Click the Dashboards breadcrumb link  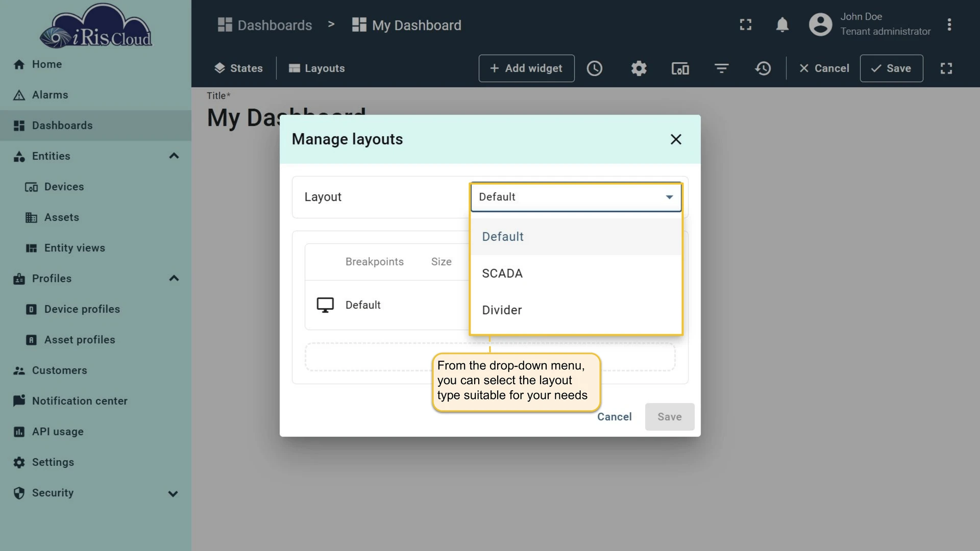(x=265, y=25)
